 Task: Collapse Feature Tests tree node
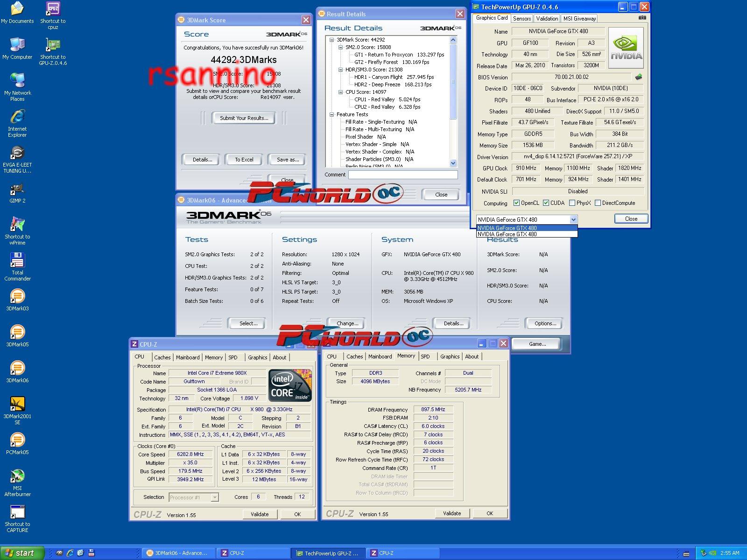click(332, 114)
